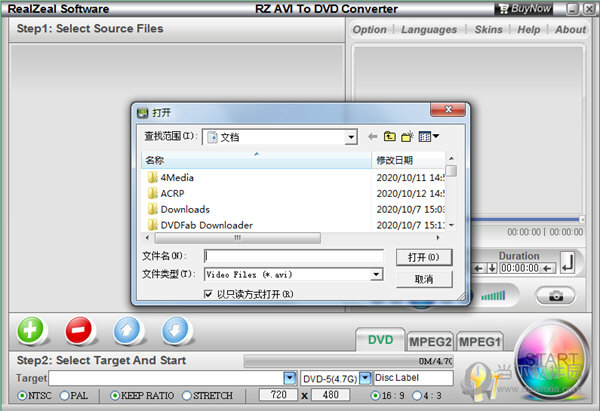The width and height of the screenshot is (600, 411).
Task: Move selected file down with blue down arrow
Action: click(x=175, y=329)
